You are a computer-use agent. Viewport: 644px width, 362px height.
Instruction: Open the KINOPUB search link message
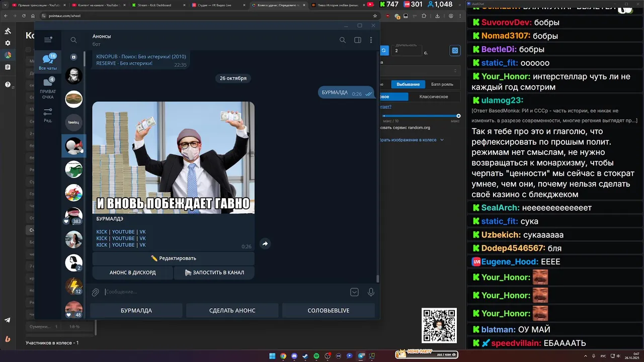[x=141, y=57]
